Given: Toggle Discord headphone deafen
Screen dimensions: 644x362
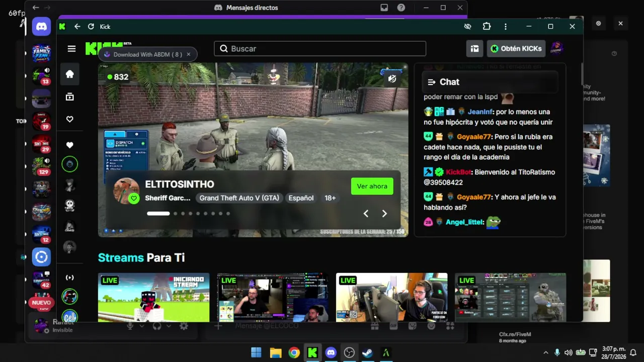Looking at the screenshot, I should [x=157, y=326].
